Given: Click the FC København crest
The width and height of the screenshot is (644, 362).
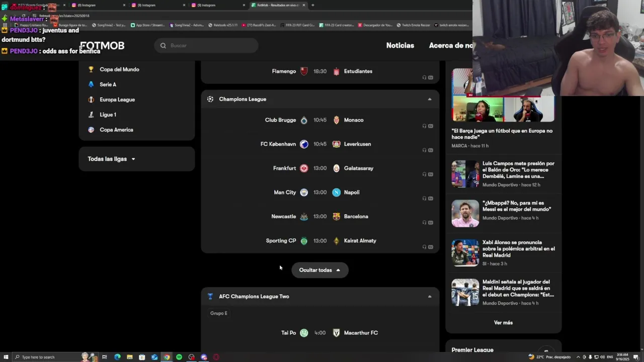Looking at the screenshot, I should (x=304, y=144).
